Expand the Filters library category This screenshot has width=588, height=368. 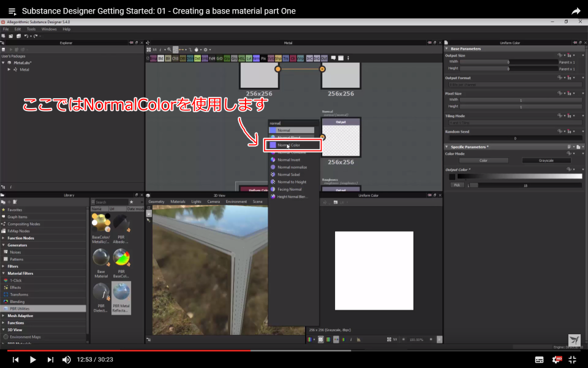(4, 266)
